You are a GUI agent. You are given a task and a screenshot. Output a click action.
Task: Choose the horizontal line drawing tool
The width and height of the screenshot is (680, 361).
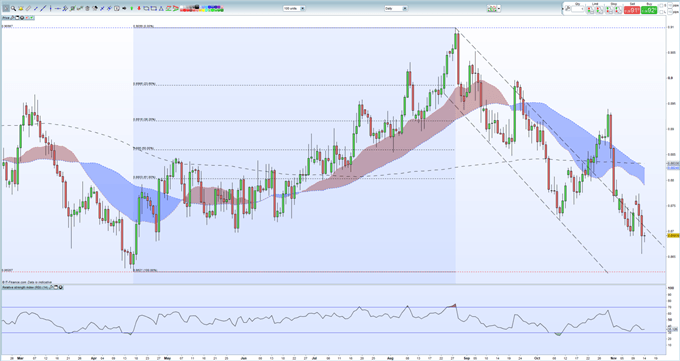58,9
